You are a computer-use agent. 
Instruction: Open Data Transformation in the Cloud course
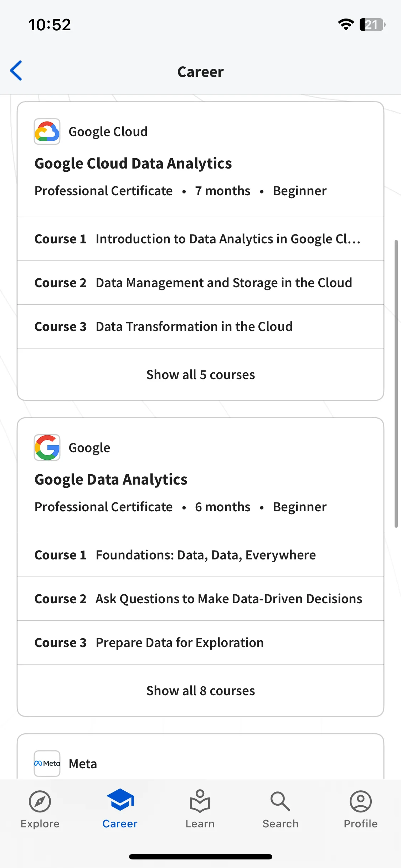tap(201, 326)
